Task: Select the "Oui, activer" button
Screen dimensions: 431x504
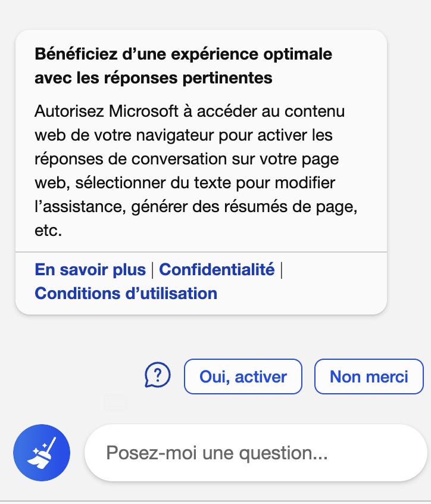Action: (x=243, y=377)
